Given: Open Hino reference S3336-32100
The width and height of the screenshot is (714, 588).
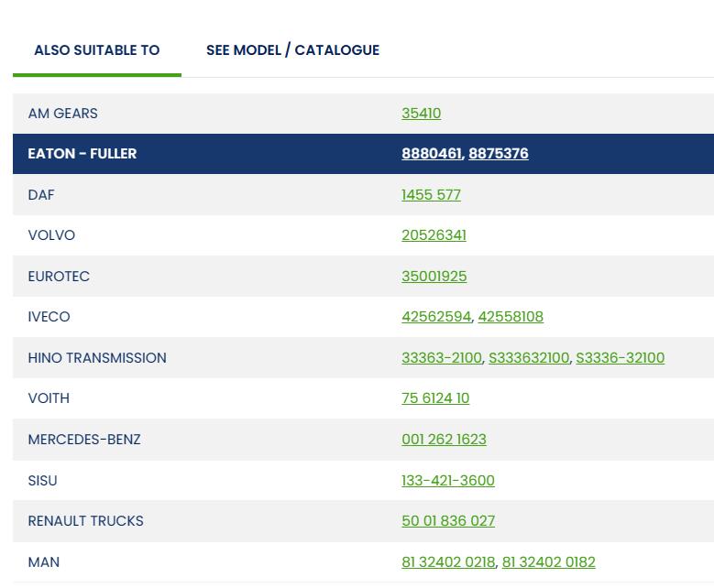Looking at the screenshot, I should coord(620,358).
